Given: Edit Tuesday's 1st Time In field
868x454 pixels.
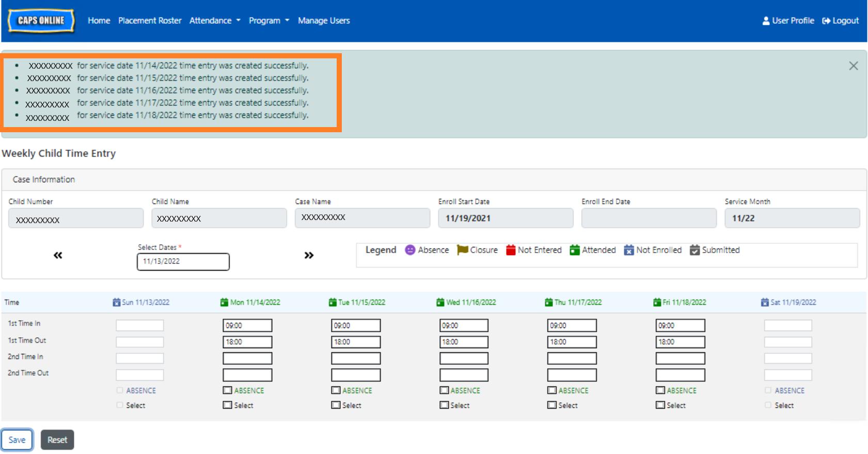Looking at the screenshot, I should point(356,325).
